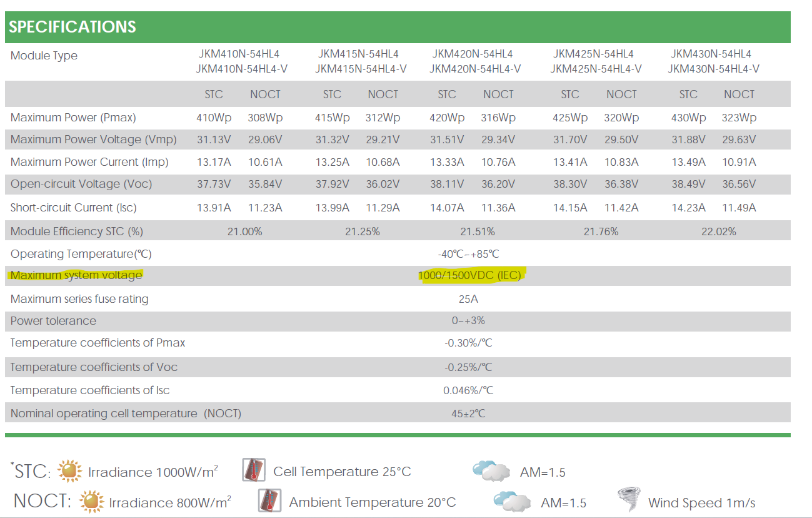
Task: Select the 11.42A Isc value
Action: [621, 208]
